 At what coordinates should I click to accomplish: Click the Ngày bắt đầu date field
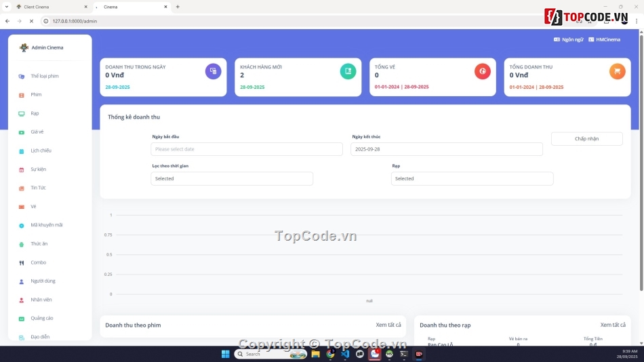247,149
